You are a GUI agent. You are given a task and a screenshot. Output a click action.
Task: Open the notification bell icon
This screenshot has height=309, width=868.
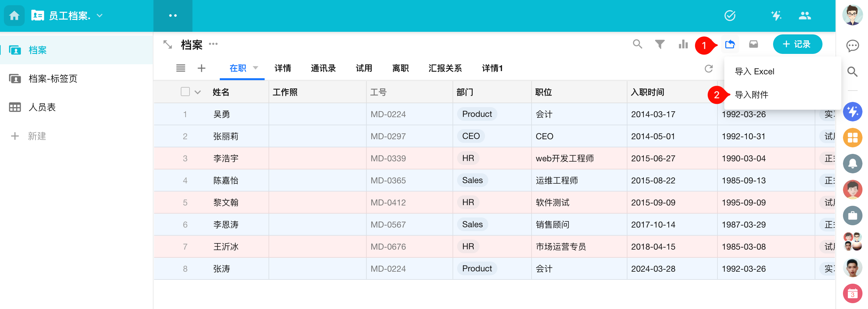tap(852, 164)
